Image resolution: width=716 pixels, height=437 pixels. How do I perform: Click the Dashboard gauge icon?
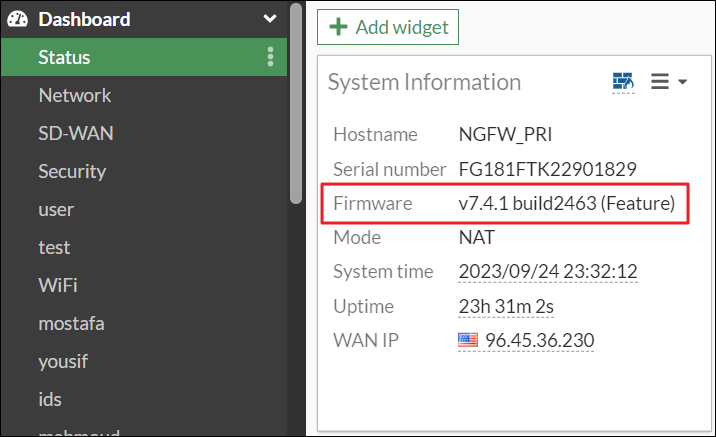[x=17, y=19]
